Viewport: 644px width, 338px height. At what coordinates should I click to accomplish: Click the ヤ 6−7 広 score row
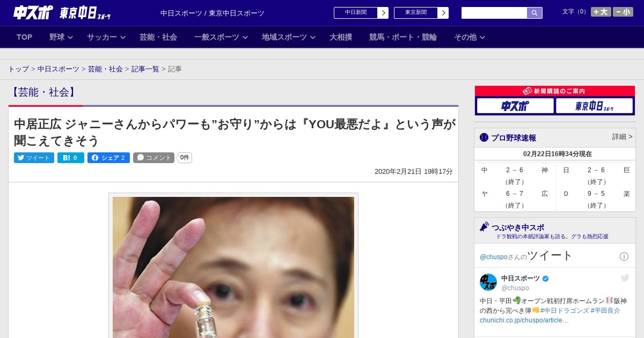pyautogui.click(x=515, y=194)
